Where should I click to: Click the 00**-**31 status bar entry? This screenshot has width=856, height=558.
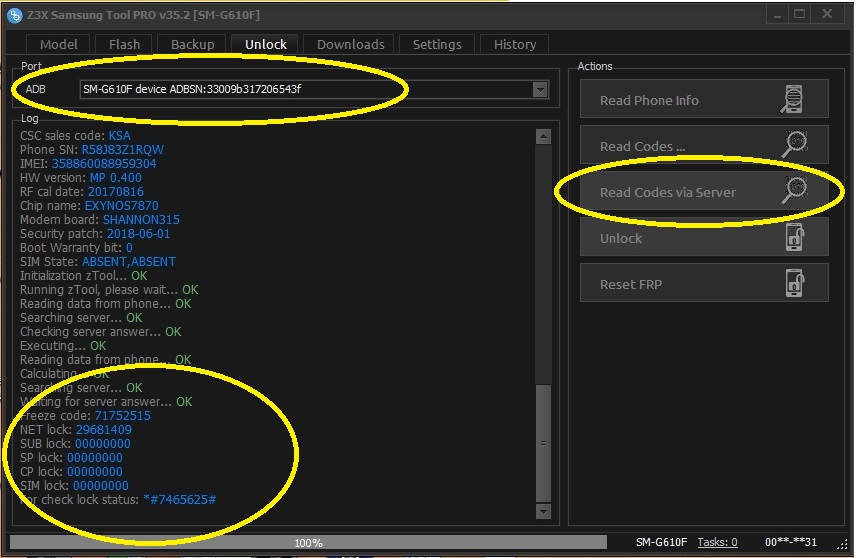coord(790,542)
